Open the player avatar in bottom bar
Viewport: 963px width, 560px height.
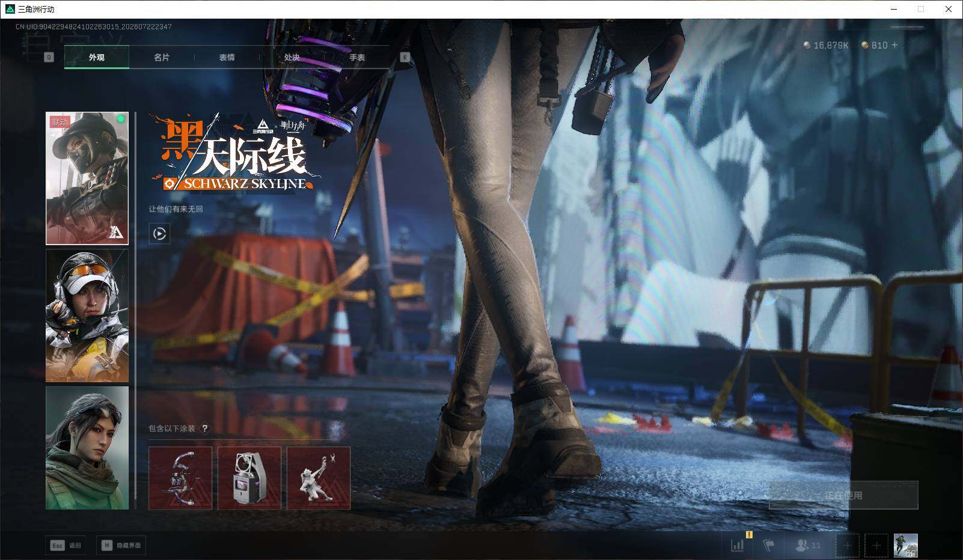(905, 546)
